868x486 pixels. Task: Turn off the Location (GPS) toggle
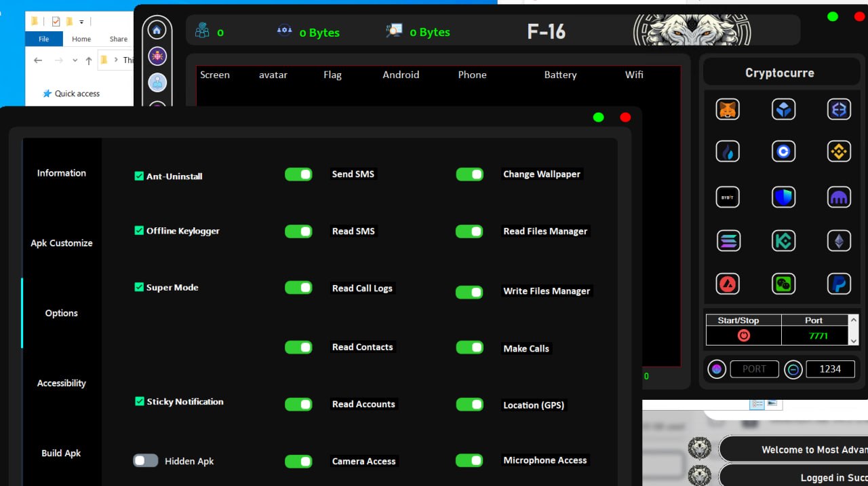click(469, 405)
